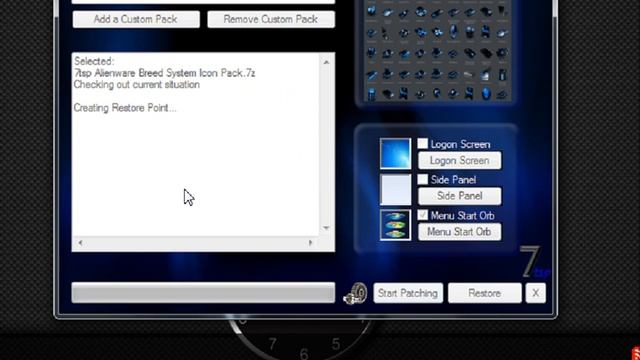640x360 pixels.
Task: Click the log box scroll down arrow
Action: (x=326, y=228)
